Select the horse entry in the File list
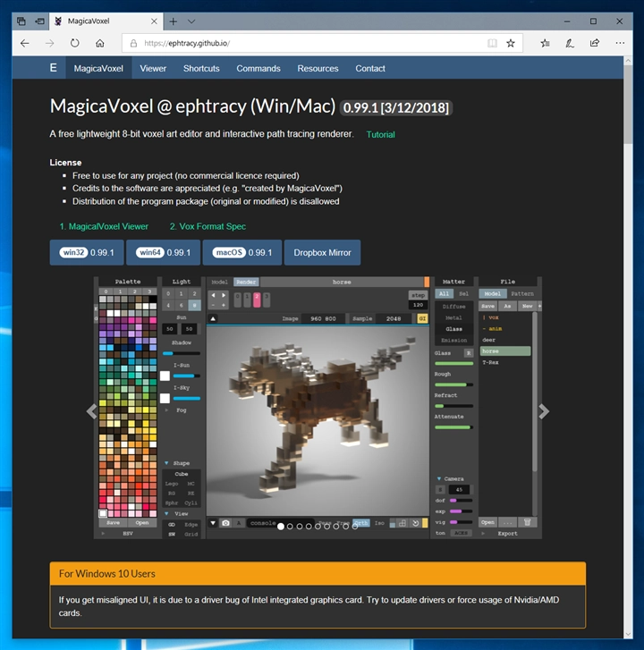Image resolution: width=644 pixels, height=650 pixels. pyautogui.click(x=505, y=351)
